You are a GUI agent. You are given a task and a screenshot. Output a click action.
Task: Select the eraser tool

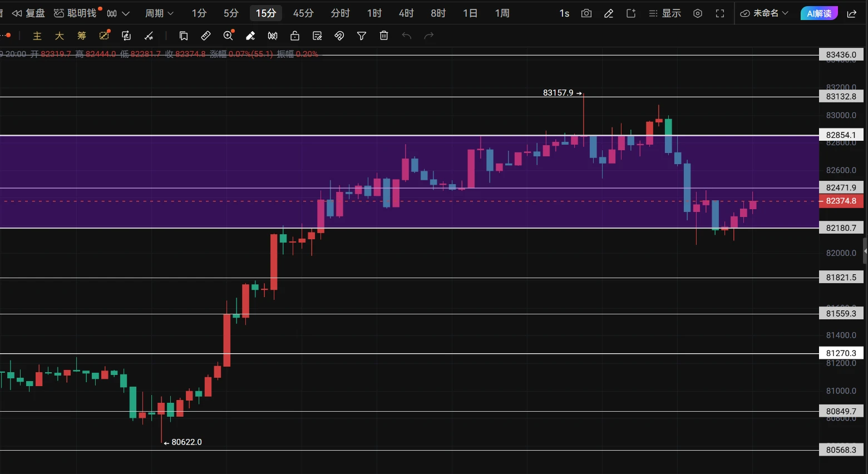click(x=250, y=36)
